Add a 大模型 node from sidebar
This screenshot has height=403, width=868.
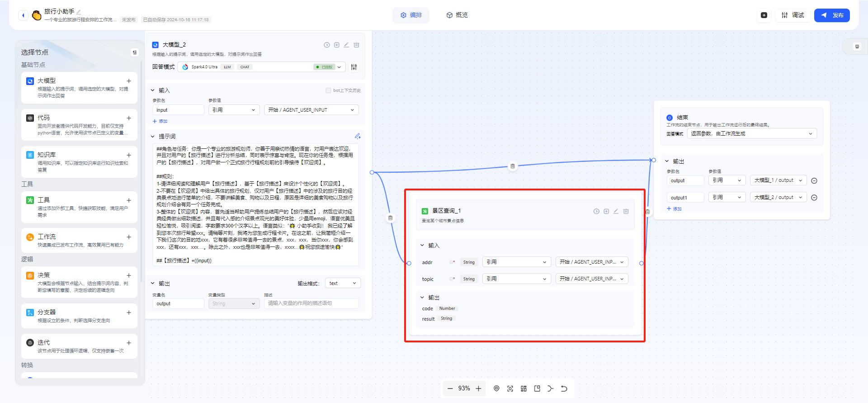click(129, 81)
